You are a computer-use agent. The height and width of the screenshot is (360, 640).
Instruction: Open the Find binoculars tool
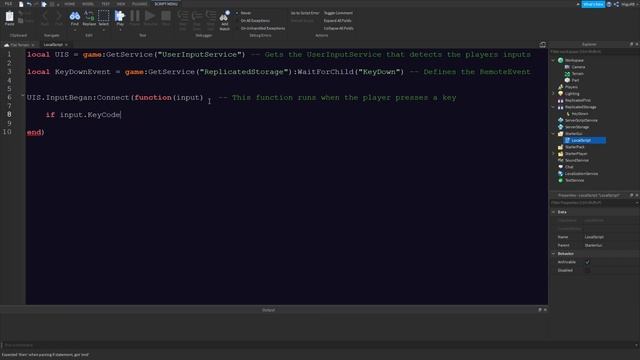coord(75,16)
